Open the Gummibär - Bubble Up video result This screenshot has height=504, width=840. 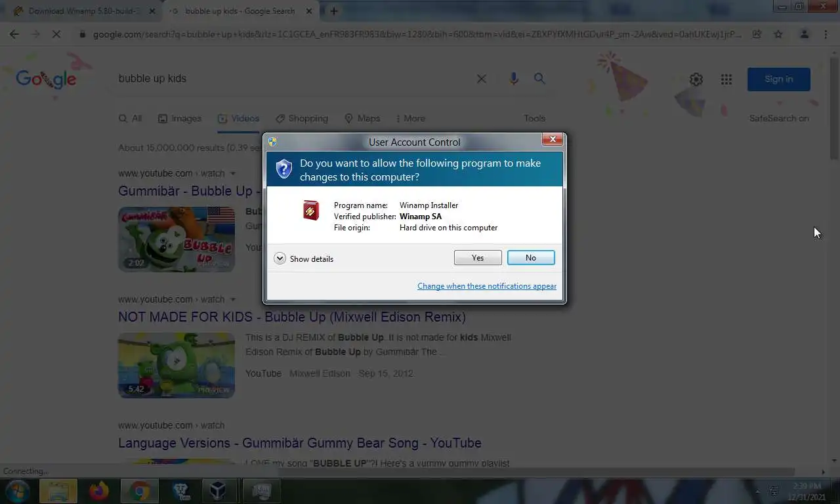pyautogui.click(x=190, y=191)
